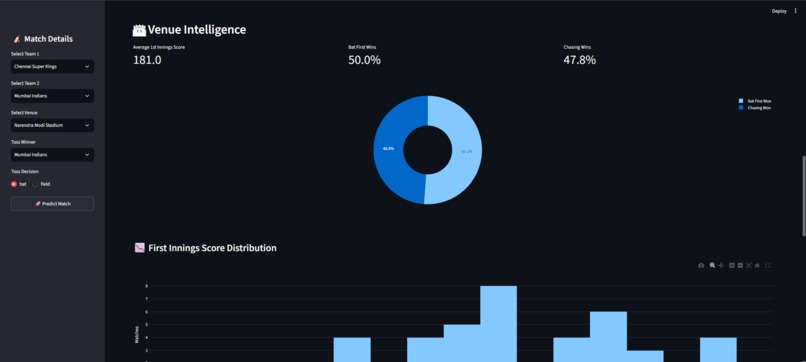The image size is (806, 362).
Task: Select the bat toss decision radio
Action: pos(14,184)
